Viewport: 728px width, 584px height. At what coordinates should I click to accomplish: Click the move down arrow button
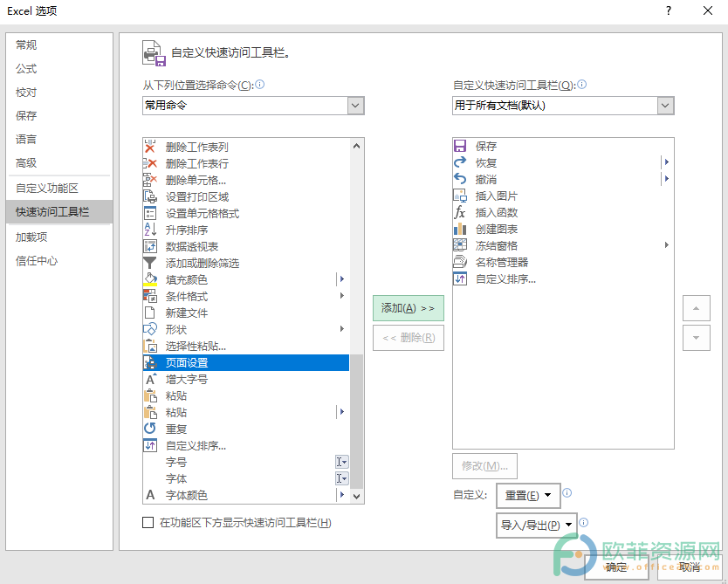pos(696,338)
